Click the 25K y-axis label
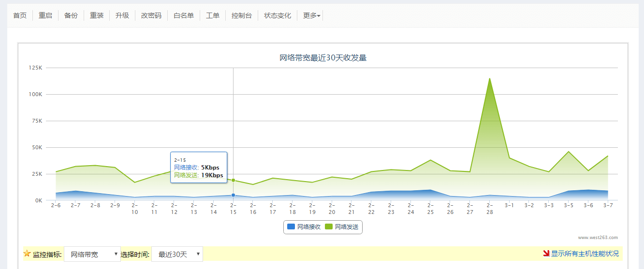644x269 pixels. click(x=37, y=174)
